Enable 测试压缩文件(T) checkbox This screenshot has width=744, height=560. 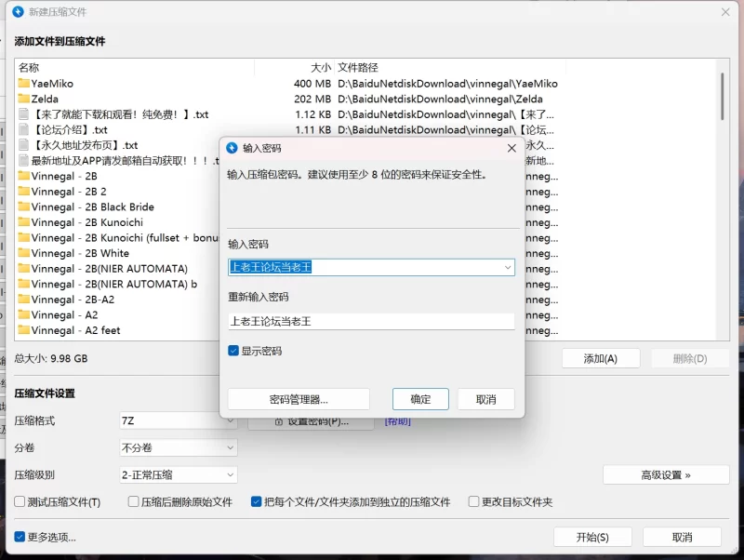pyautogui.click(x=20, y=501)
